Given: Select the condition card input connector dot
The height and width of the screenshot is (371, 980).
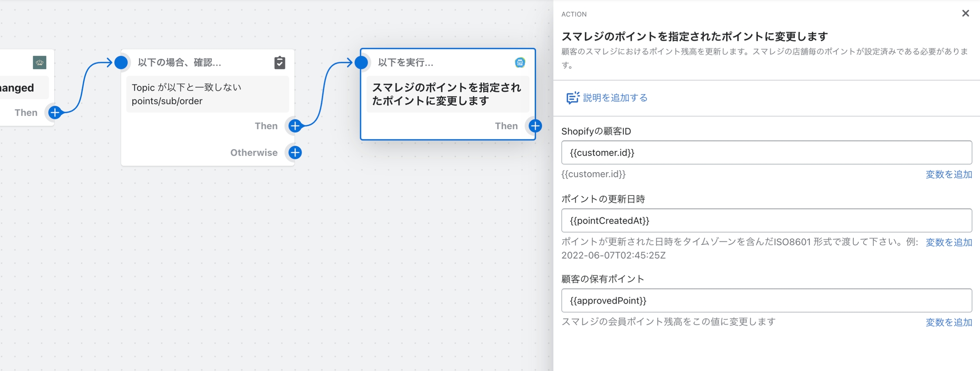Looking at the screenshot, I should pyautogui.click(x=121, y=62).
